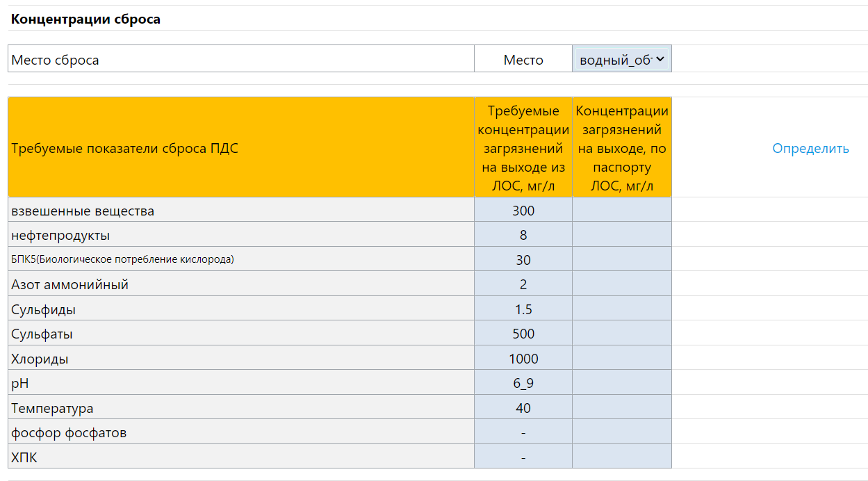Click passport concentration cell for БПК5
This screenshot has width=868, height=481.
tap(622, 260)
